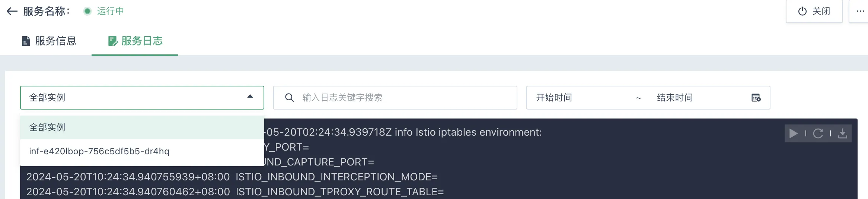Focus the log keyword search field
This screenshot has height=199, width=868.
(395, 98)
